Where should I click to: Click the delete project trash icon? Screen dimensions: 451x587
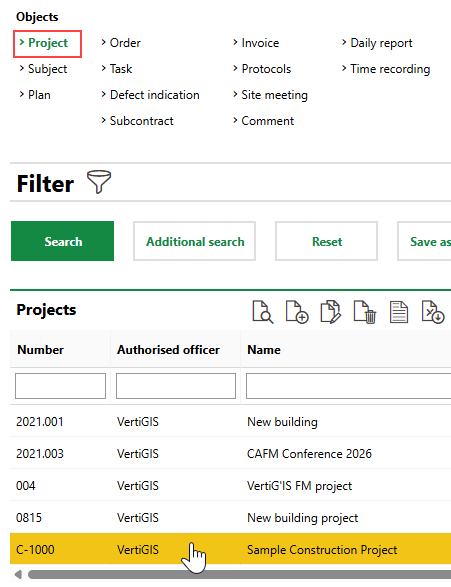point(365,311)
